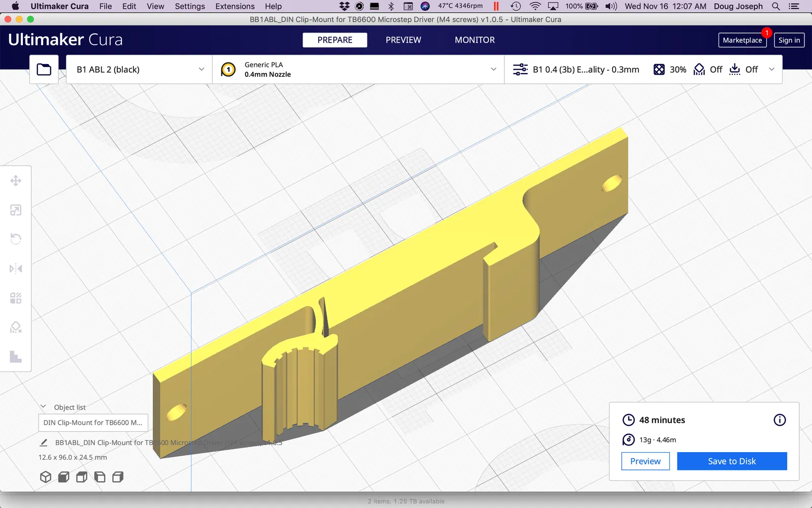The height and width of the screenshot is (508, 812).
Task: Click the support Off icon
Action: 699,70
